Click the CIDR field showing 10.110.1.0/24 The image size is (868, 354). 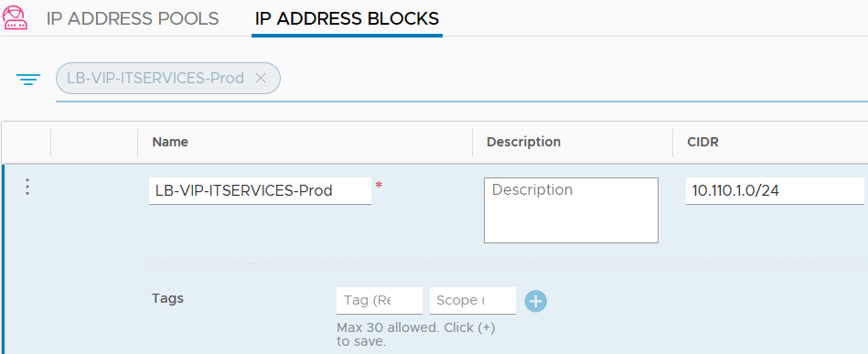click(x=775, y=191)
